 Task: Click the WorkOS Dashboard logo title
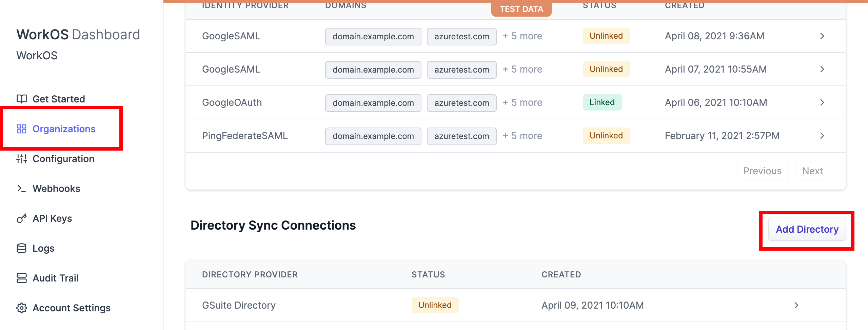[78, 35]
